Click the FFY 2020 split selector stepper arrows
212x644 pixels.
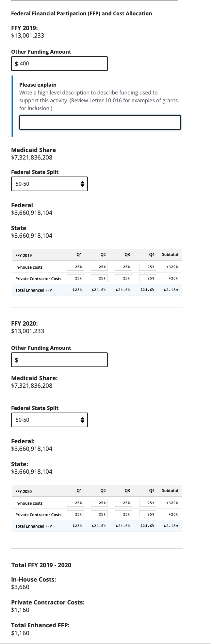[x=83, y=420]
